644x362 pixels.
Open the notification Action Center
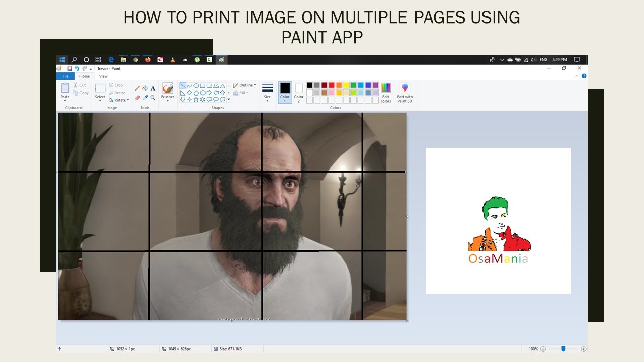coord(577,59)
